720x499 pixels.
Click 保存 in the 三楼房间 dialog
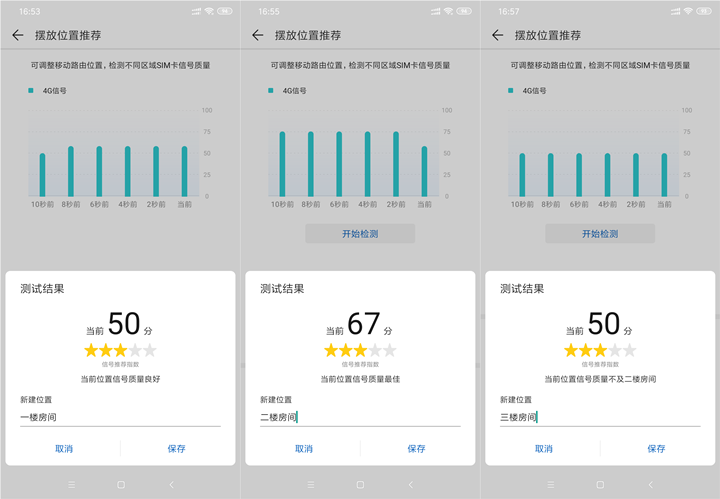point(657,449)
